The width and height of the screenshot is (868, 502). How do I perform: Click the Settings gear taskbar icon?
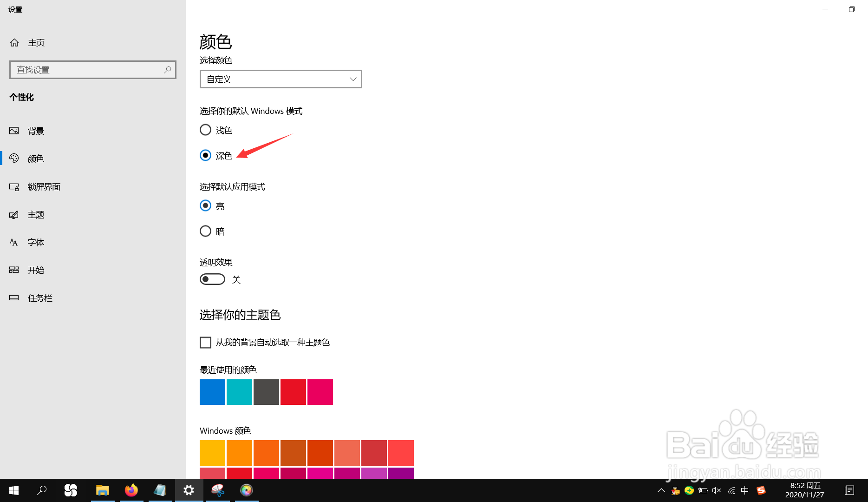[189, 490]
